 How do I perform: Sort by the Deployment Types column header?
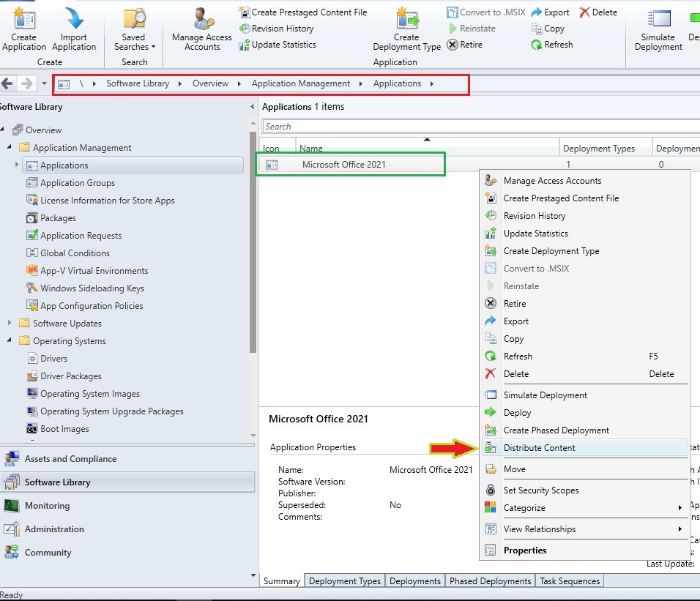click(x=606, y=148)
